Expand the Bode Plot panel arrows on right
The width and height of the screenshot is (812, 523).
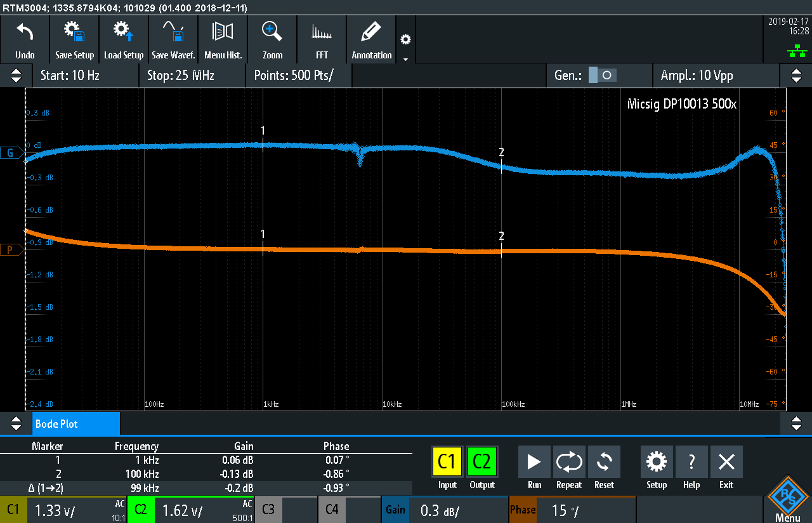(x=796, y=423)
